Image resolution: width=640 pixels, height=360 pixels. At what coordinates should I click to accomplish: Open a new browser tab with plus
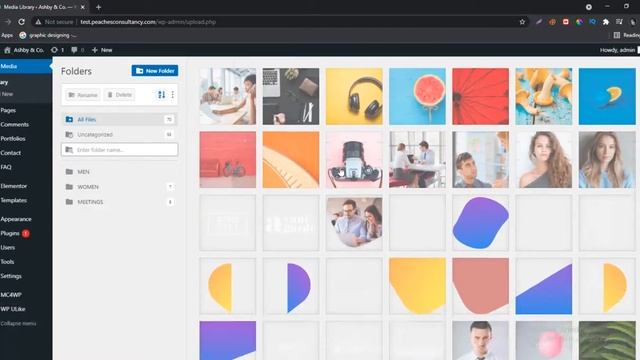click(98, 7)
